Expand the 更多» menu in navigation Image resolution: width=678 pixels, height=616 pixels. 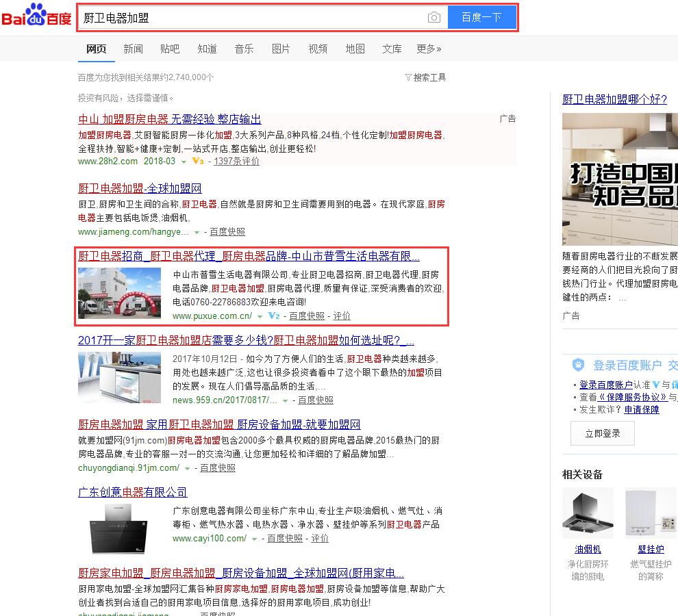[x=429, y=49]
